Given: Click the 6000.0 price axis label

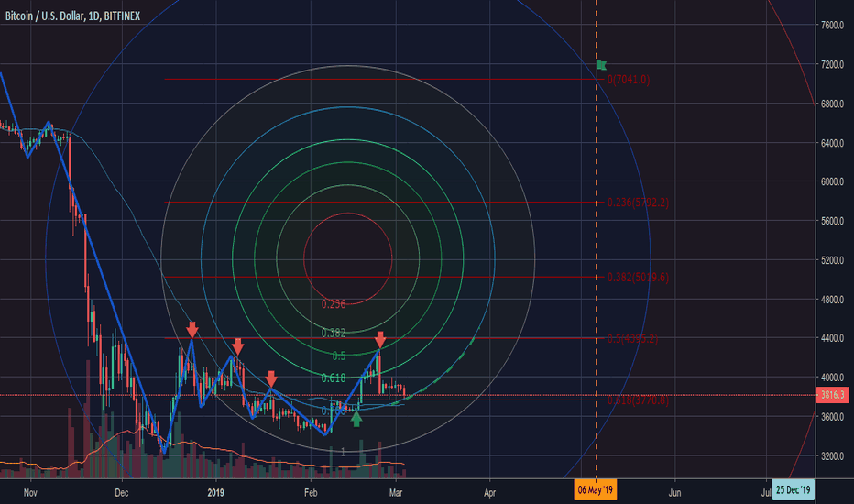Looking at the screenshot, I should click(832, 181).
